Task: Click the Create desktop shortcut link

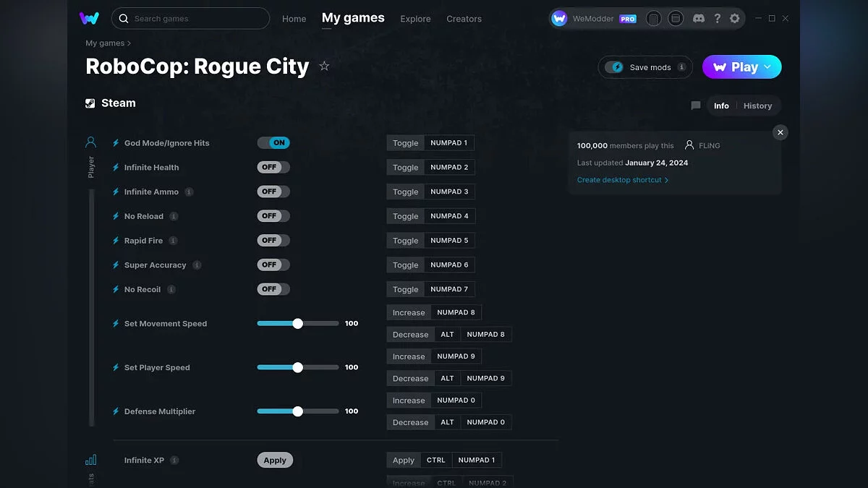Action: [621, 179]
